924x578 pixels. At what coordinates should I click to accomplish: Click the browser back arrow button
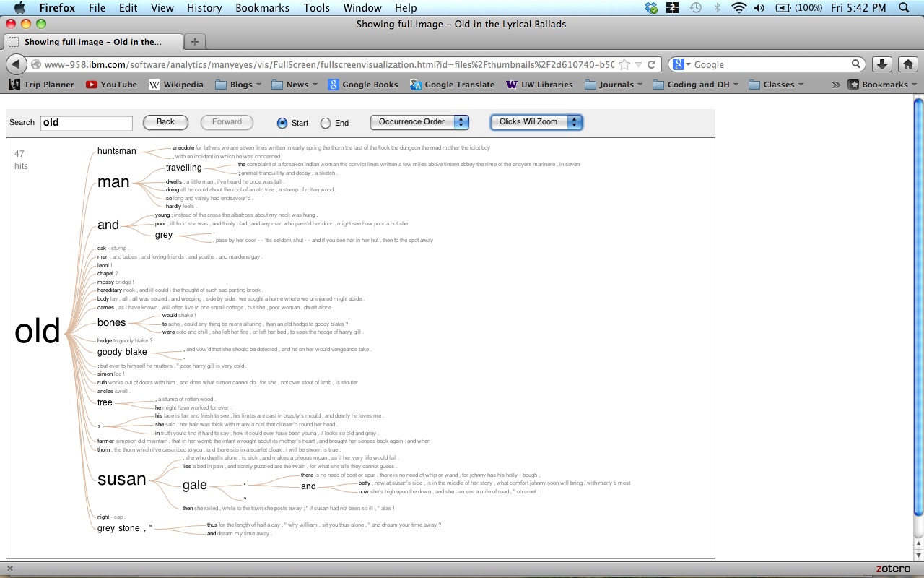[16, 64]
